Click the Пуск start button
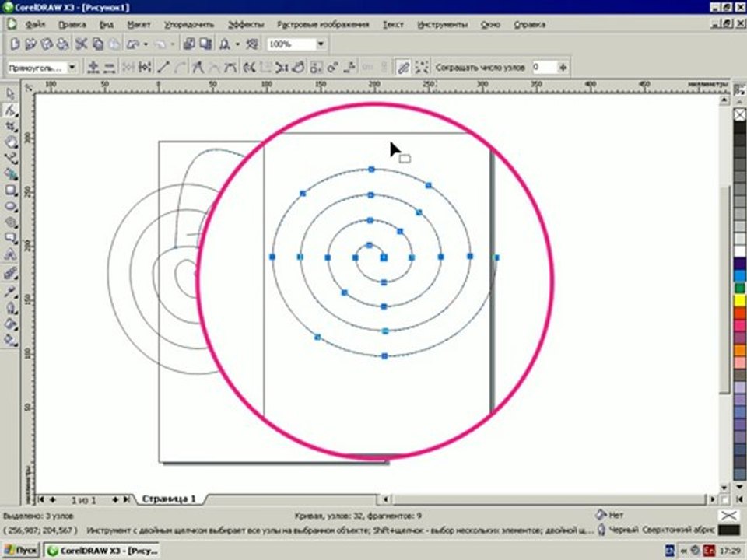The height and width of the screenshot is (560, 747). [21, 551]
